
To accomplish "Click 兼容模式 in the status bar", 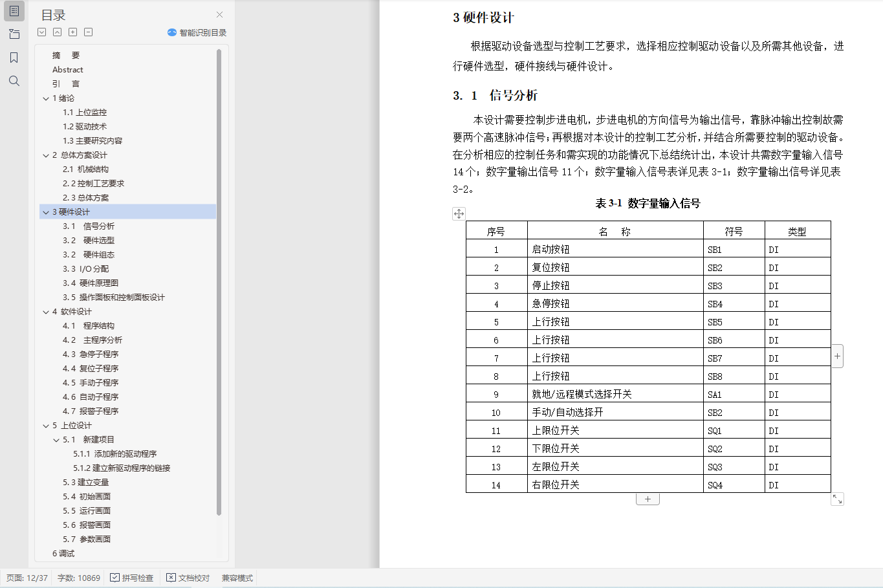I will 237,578.
